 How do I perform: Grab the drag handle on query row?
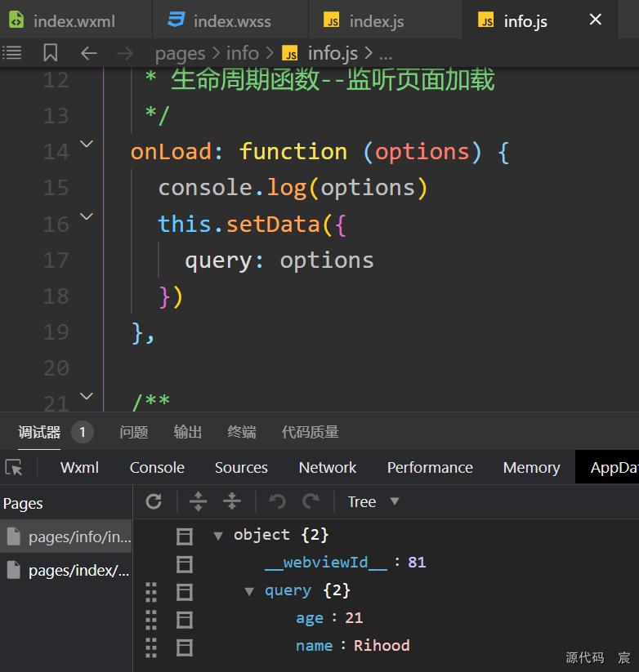point(151,592)
